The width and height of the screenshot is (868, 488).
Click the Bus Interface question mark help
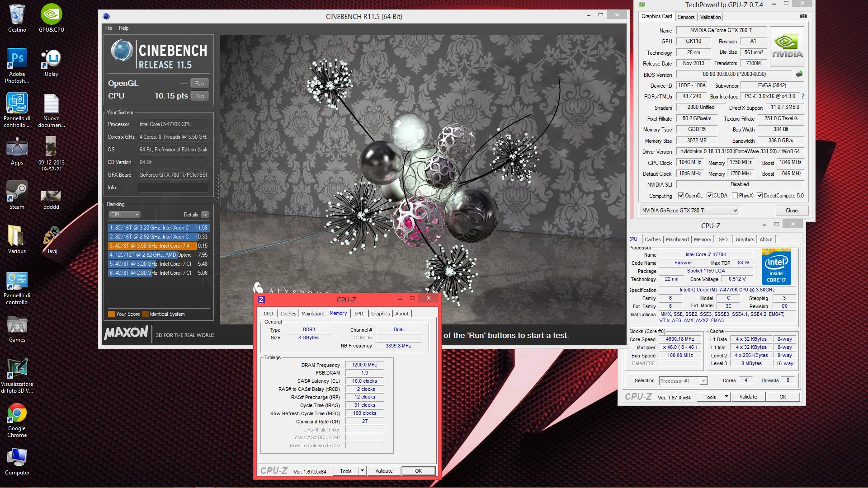(x=803, y=96)
